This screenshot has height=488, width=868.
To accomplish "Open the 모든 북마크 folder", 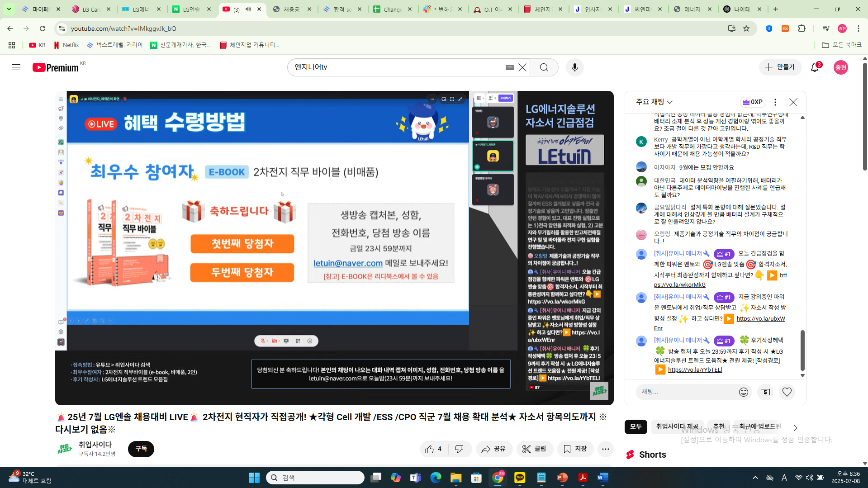I will point(842,45).
